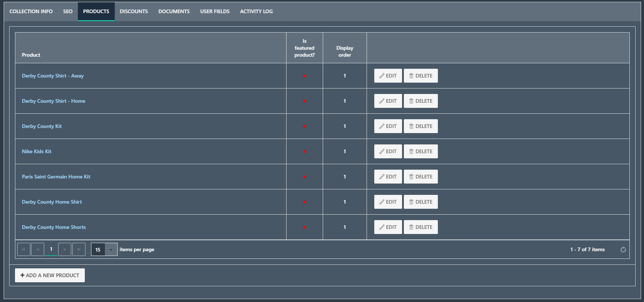644x302 pixels.
Task: Refresh the products grid
Action: pyautogui.click(x=623, y=249)
